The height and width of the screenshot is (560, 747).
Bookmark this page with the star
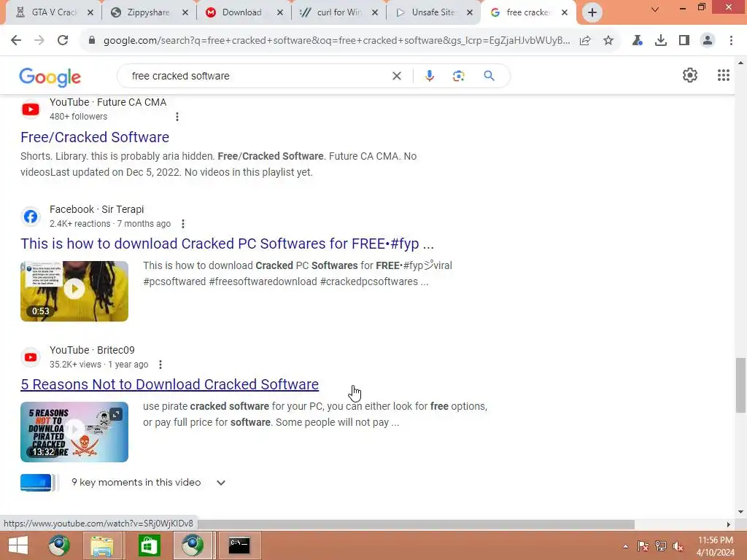click(608, 41)
